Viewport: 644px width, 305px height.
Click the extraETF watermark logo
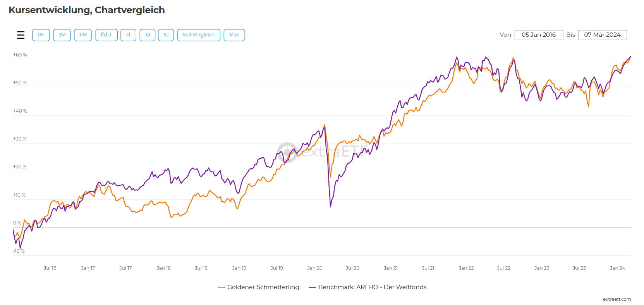287,152
